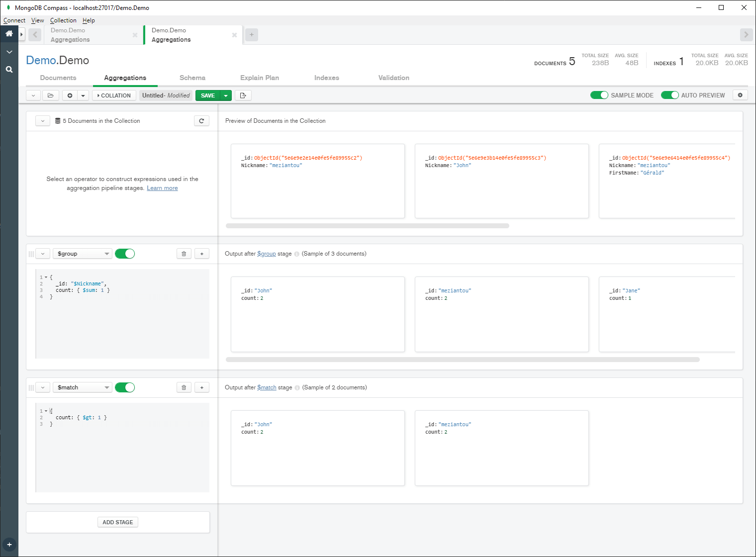Expand the Collation options
756x557 pixels.
(114, 95)
